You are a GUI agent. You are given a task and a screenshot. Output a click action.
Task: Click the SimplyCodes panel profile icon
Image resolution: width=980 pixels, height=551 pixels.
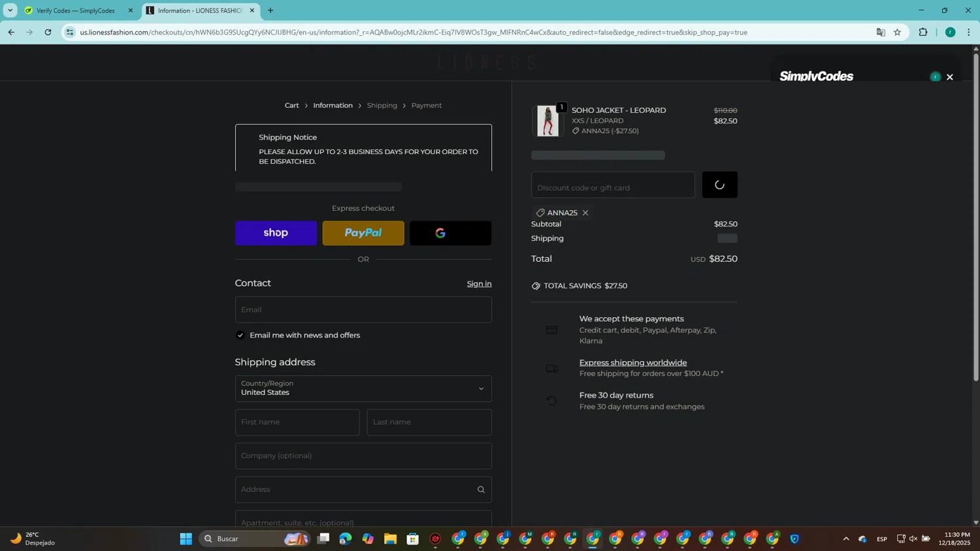[935, 77]
